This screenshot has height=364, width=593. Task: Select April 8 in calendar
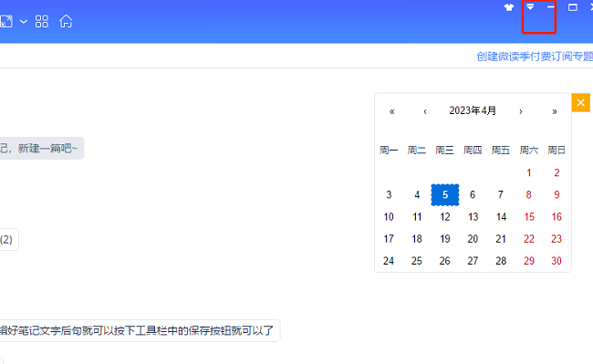[529, 194]
